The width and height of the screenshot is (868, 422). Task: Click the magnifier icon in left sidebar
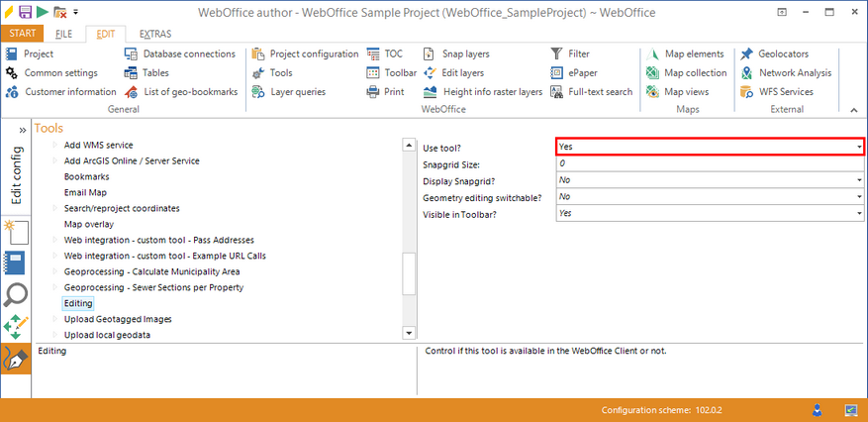click(15, 295)
